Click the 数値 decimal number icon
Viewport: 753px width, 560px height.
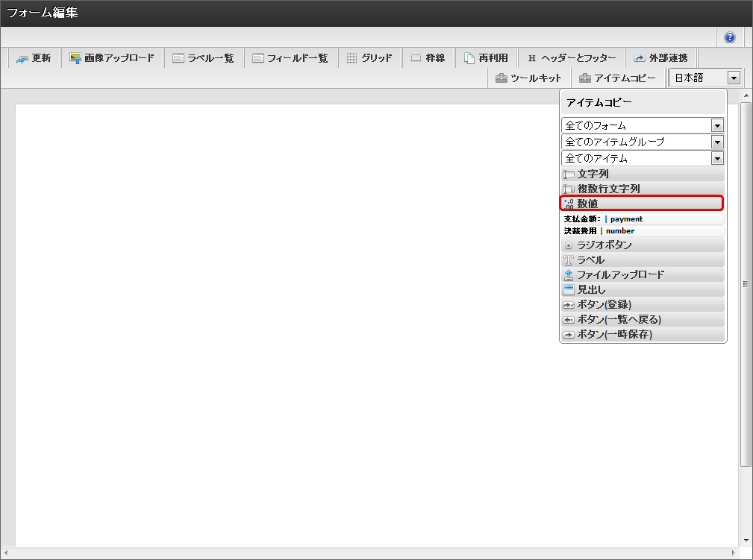(x=569, y=204)
